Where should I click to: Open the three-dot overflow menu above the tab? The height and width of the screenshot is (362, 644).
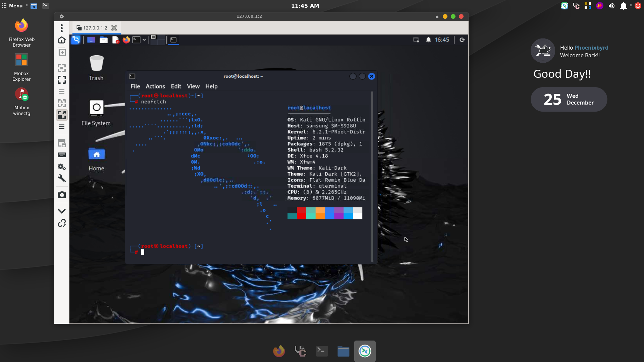click(62, 28)
